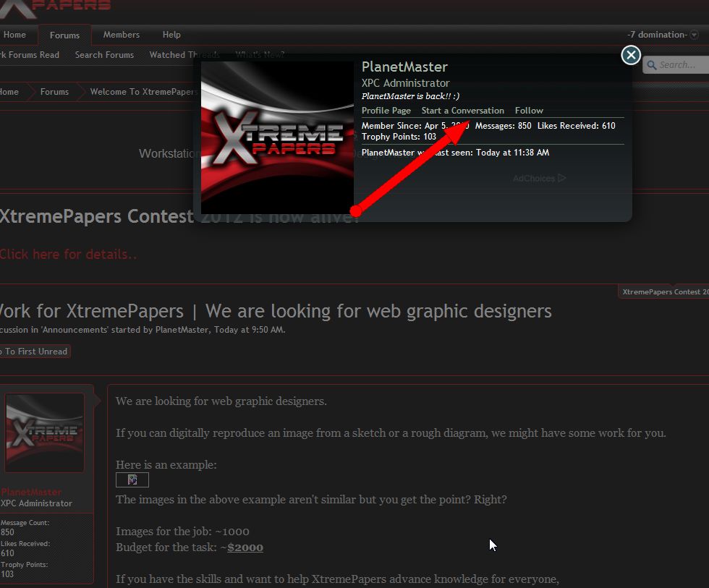Click the 'Announcements' forum link in thread info
This screenshot has height=588, width=709.
pyautogui.click(x=75, y=330)
